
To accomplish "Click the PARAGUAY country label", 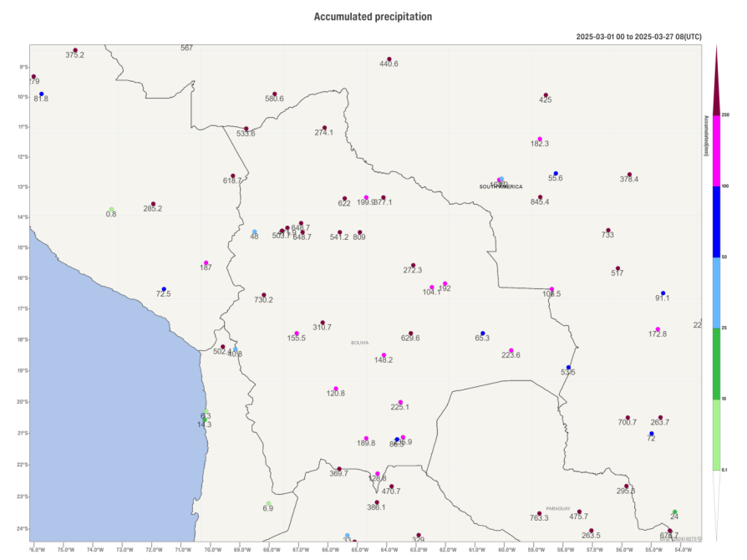I will tap(557, 508).
